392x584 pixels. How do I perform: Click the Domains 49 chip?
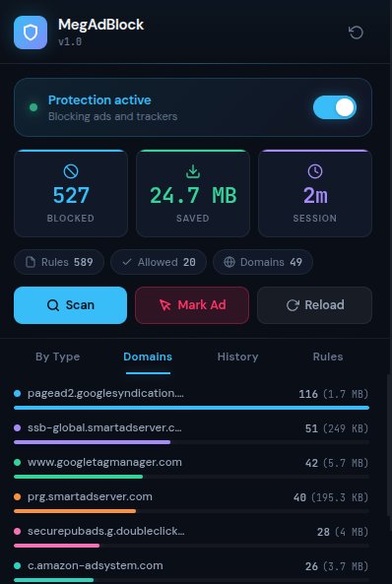tap(263, 262)
